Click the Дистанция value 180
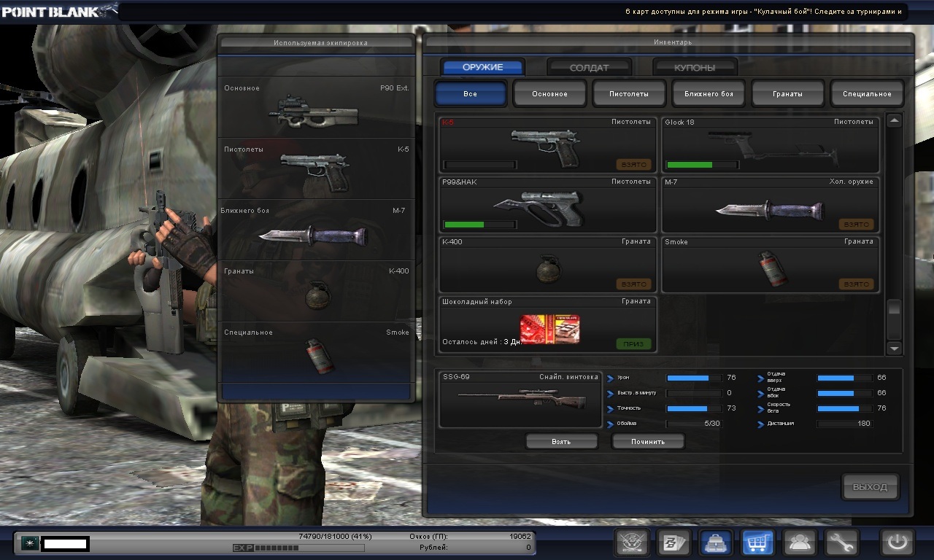 click(x=864, y=424)
